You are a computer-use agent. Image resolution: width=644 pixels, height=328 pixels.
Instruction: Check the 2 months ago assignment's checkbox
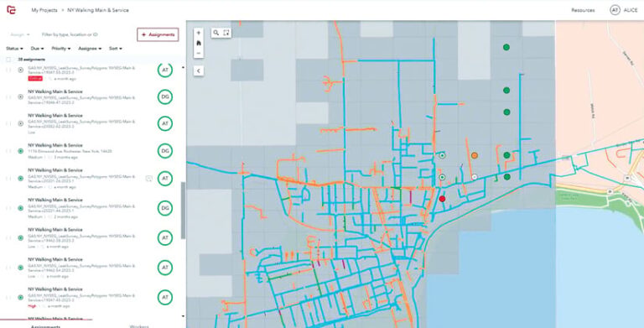tap(8, 208)
